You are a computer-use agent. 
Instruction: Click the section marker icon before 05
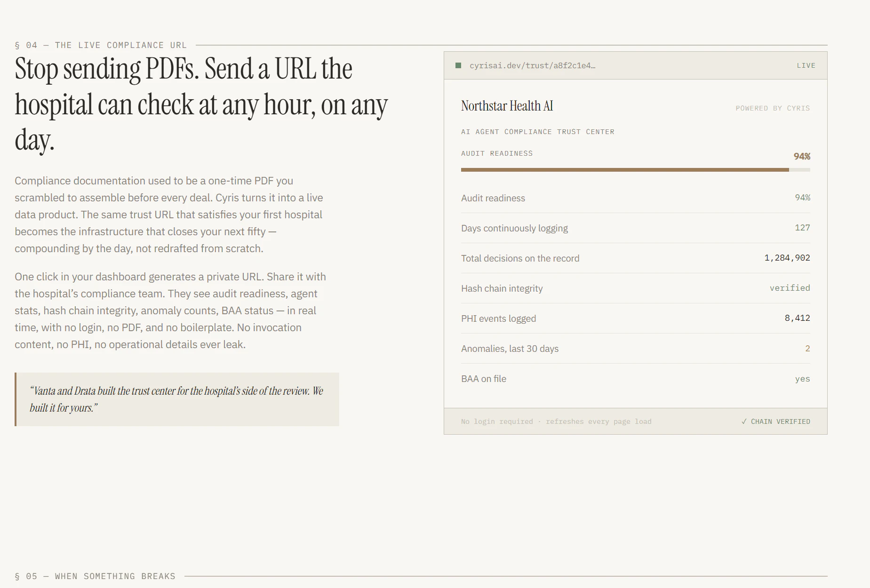pyautogui.click(x=18, y=576)
